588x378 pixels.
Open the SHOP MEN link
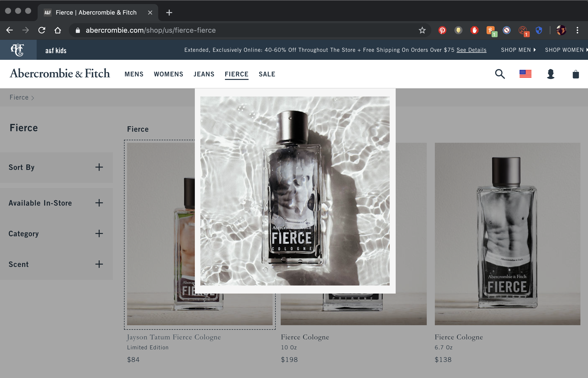[x=518, y=50]
